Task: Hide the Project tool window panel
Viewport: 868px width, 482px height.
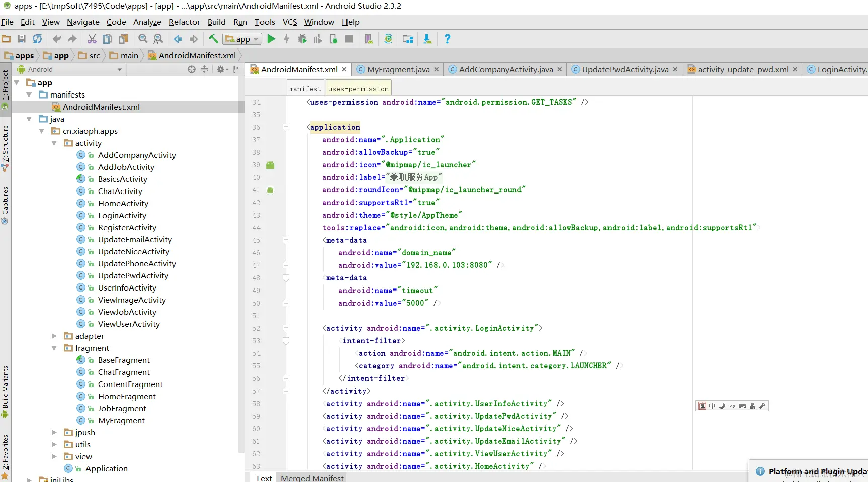Action: coord(237,69)
